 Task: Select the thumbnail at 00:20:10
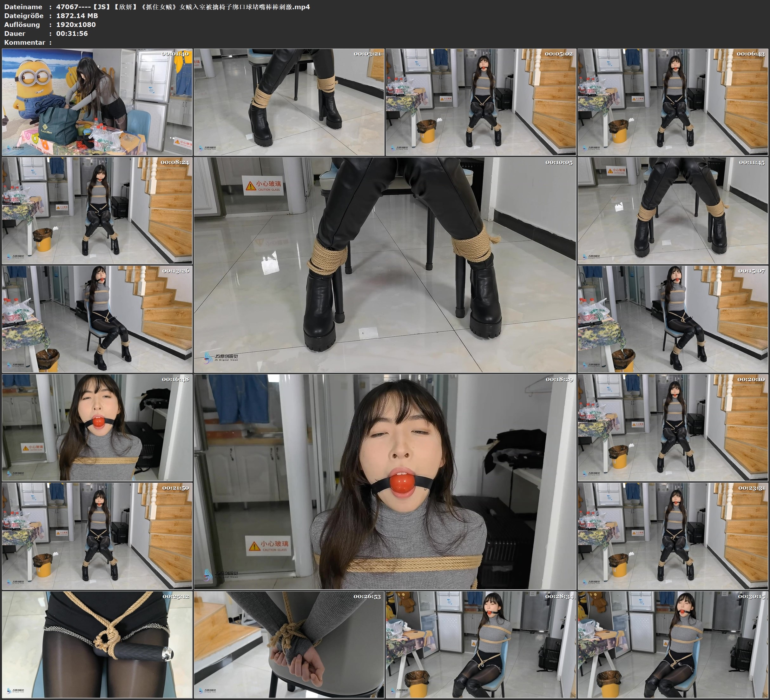point(673,427)
